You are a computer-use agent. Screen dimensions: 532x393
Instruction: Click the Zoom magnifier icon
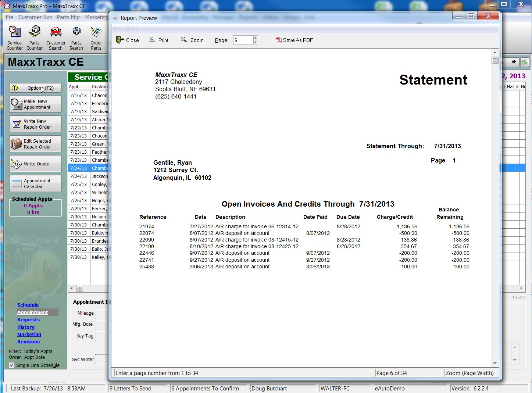point(184,40)
